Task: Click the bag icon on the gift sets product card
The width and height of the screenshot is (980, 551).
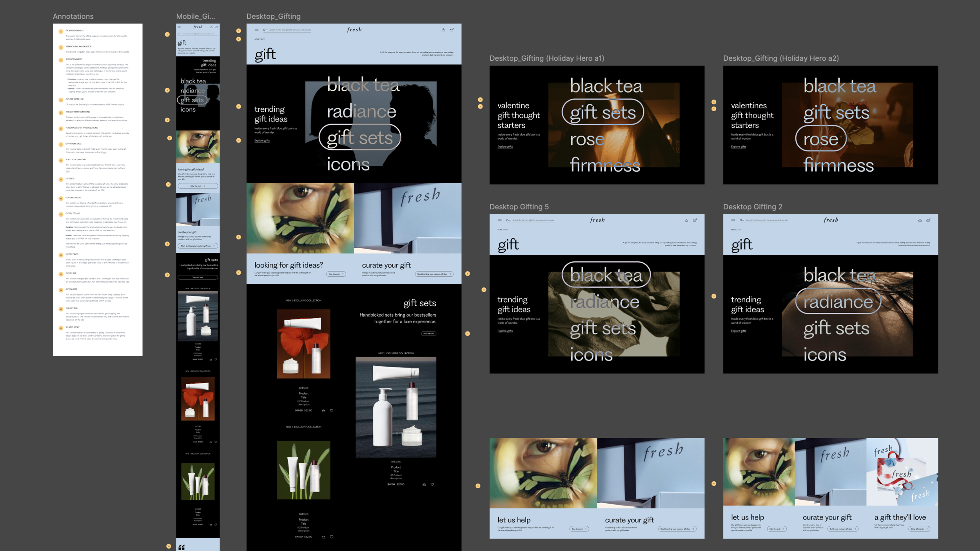Action: [424, 484]
